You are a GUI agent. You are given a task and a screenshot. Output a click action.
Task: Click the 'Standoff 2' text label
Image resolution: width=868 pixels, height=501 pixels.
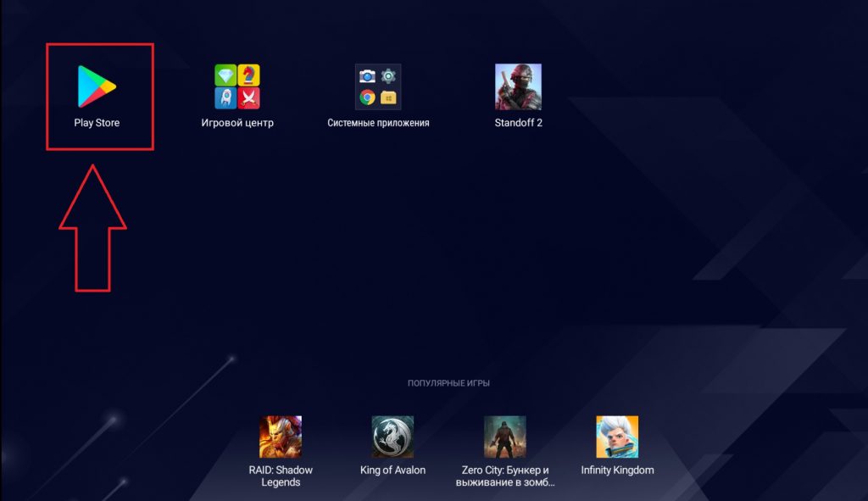[x=518, y=123]
